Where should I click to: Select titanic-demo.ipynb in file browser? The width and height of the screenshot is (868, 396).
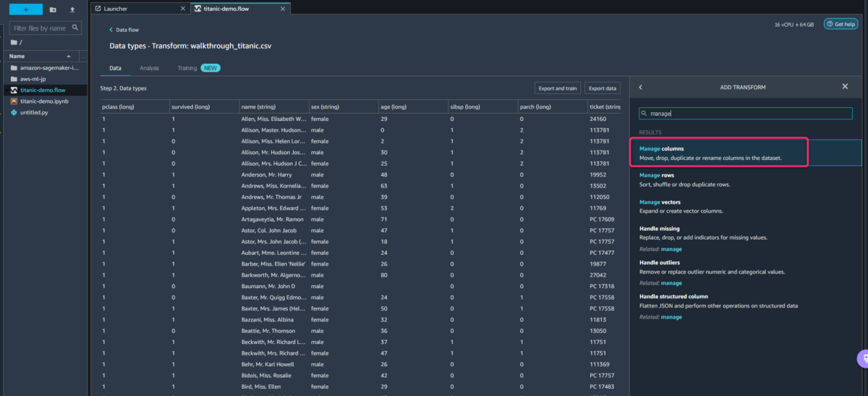pos(43,101)
